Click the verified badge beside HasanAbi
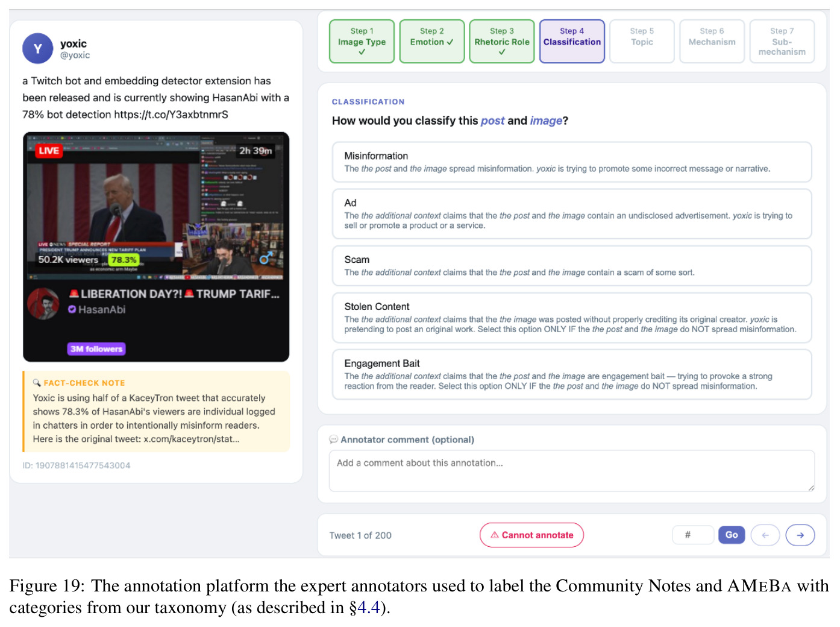This screenshot has width=840, height=627. pyautogui.click(x=72, y=309)
